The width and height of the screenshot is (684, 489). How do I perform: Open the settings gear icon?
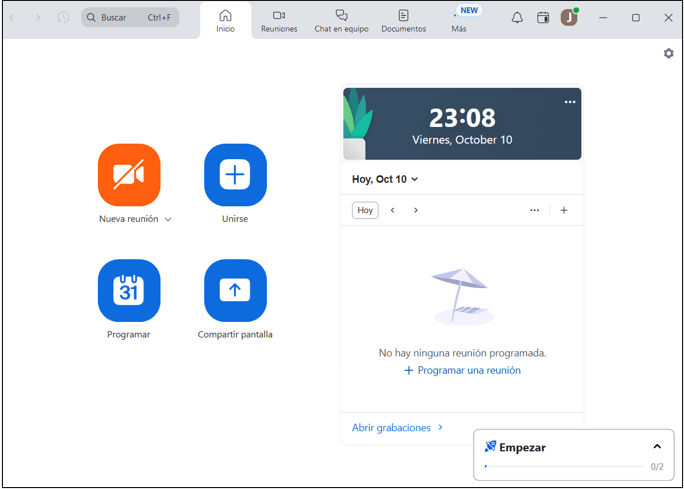point(668,54)
